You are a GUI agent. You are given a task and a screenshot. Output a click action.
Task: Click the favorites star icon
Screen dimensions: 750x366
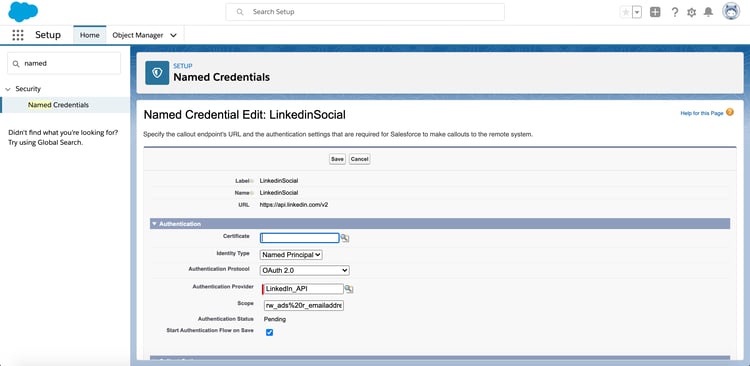(x=626, y=12)
